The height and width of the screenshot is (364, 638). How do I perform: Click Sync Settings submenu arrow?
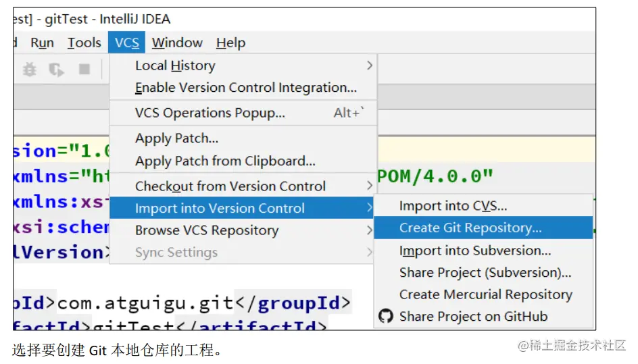tap(369, 252)
